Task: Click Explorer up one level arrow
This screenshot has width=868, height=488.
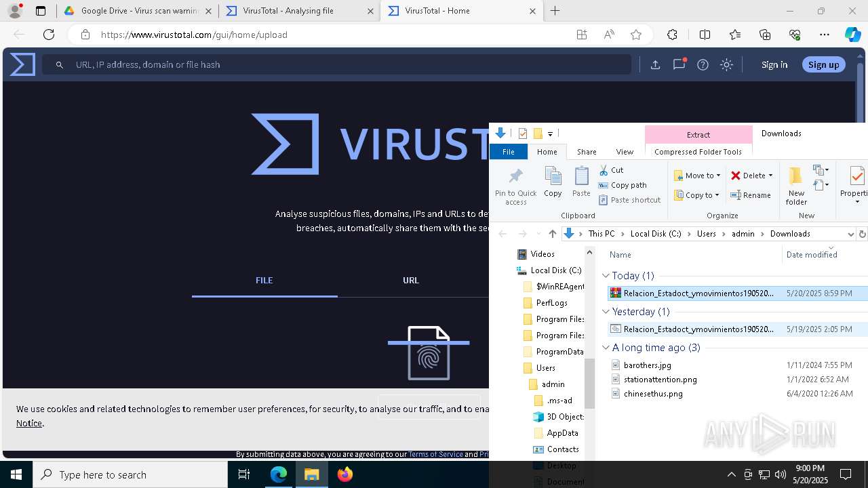Action: coord(553,234)
